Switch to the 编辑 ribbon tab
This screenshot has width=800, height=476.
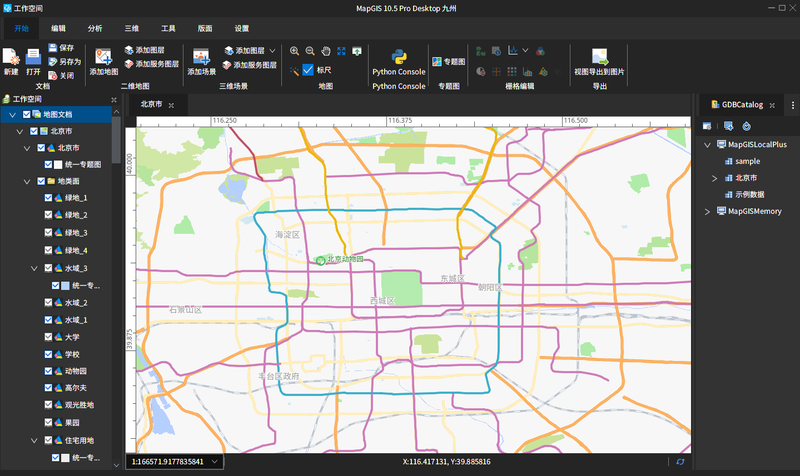coord(58,29)
